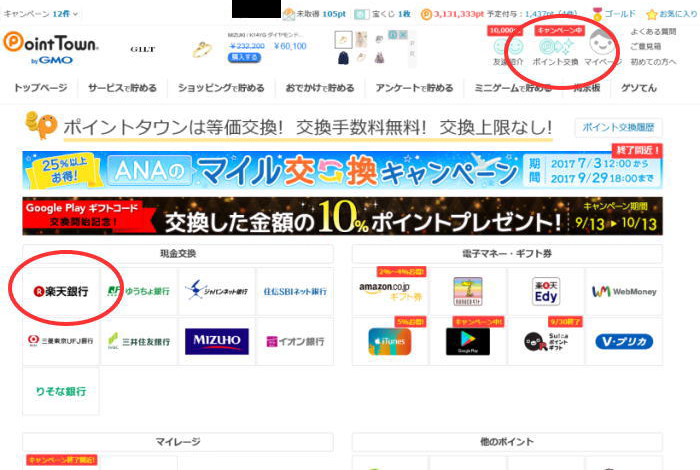The width and height of the screenshot is (700, 470).
Task: Click the 未取得 105pt icon
Action: click(289, 14)
